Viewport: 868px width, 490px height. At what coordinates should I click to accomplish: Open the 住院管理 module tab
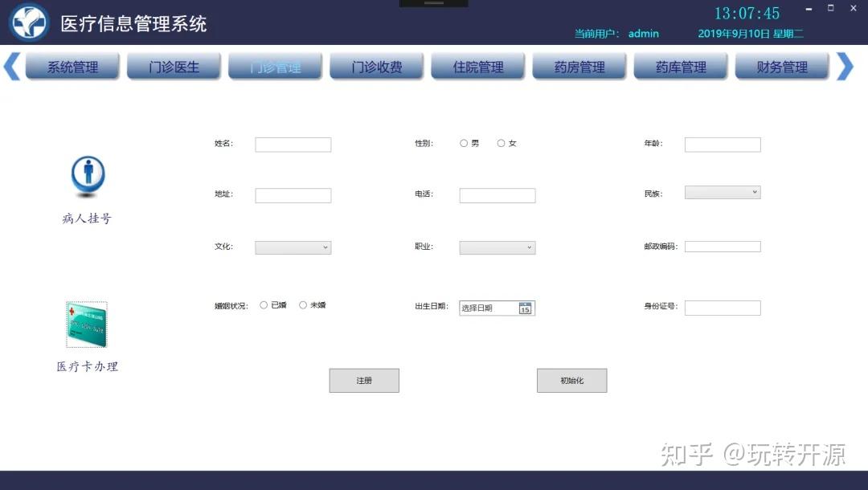pyautogui.click(x=477, y=66)
